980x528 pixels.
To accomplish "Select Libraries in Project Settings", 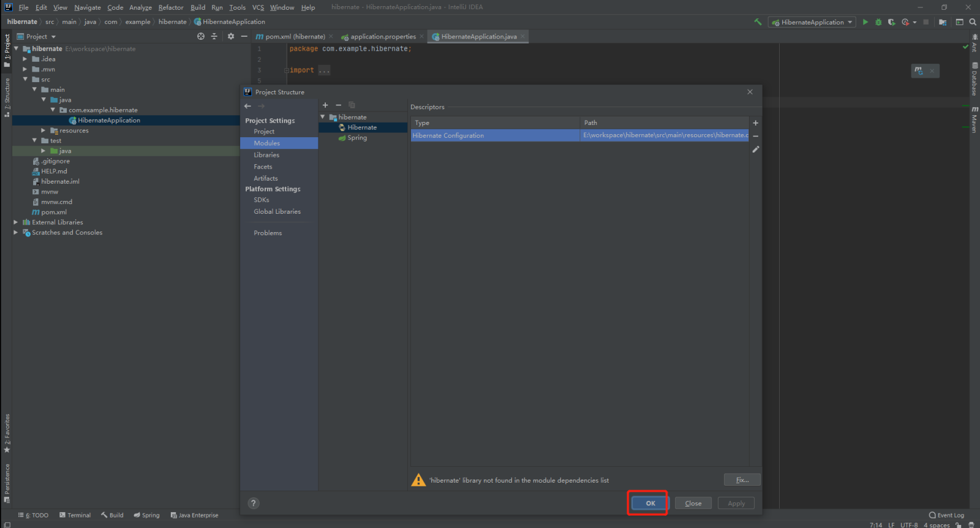I will click(x=266, y=155).
